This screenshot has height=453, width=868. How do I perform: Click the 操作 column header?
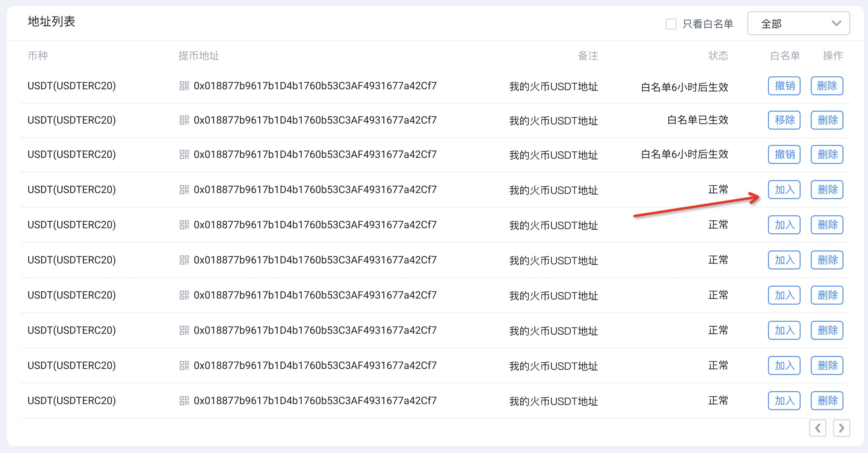pyautogui.click(x=833, y=55)
